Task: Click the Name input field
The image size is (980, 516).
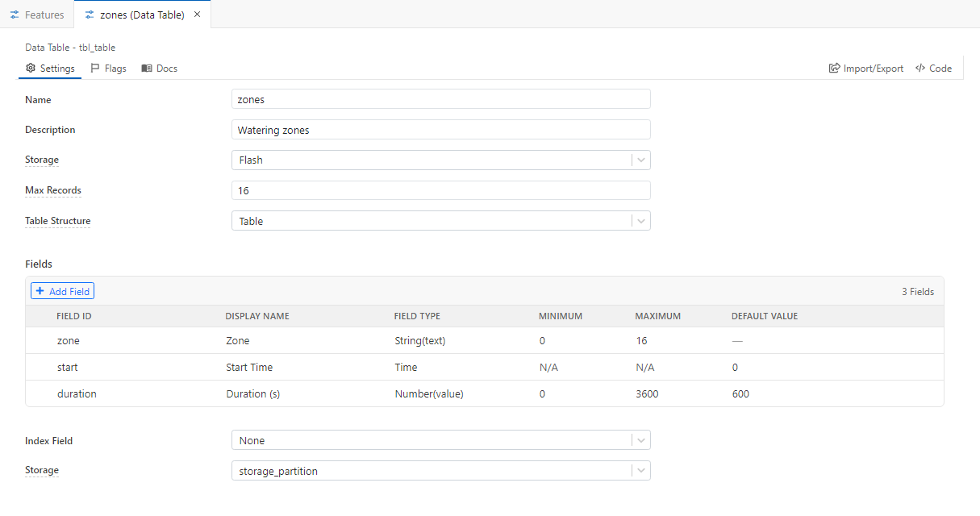Action: point(440,99)
